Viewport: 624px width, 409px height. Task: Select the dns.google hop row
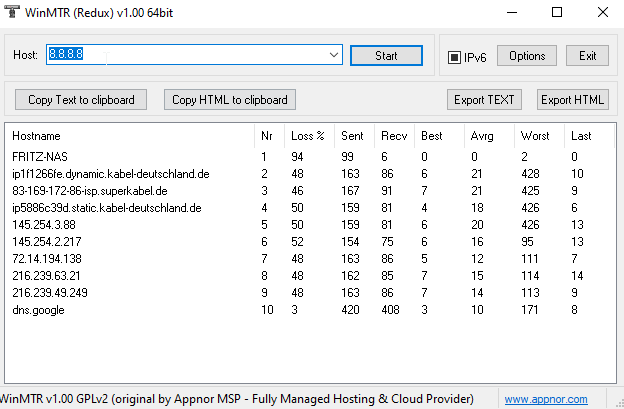(x=39, y=310)
